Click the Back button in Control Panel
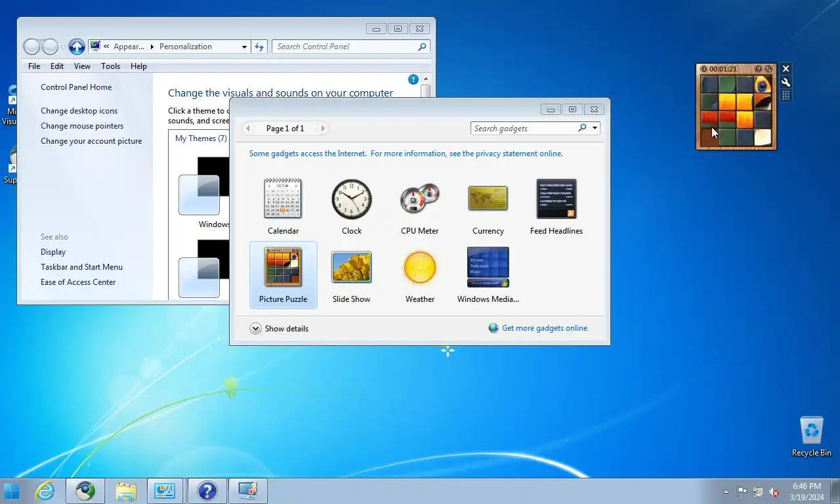This screenshot has height=504, width=840. click(31, 47)
